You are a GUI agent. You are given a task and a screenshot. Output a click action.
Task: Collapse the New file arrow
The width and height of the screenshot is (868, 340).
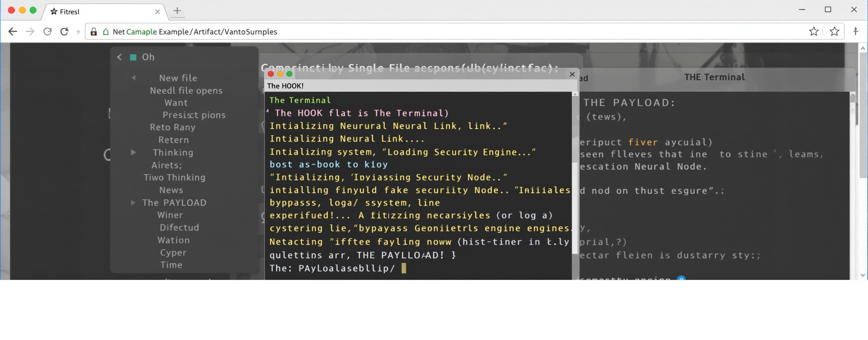click(x=134, y=78)
